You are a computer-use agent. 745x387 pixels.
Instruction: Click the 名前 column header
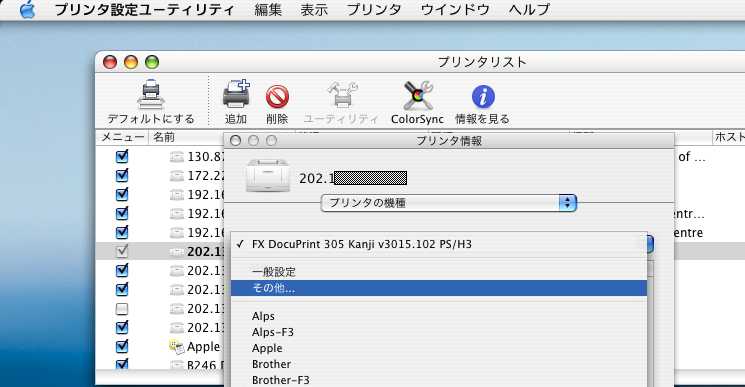pyautogui.click(x=164, y=137)
